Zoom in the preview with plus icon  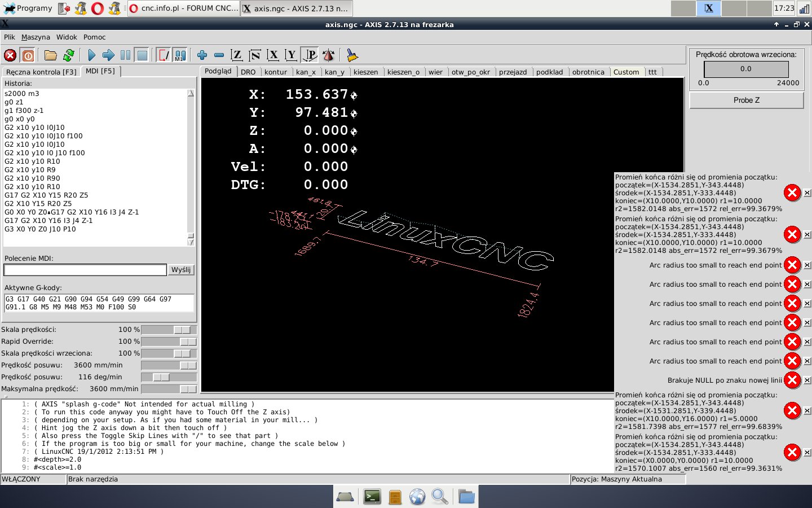click(x=202, y=55)
